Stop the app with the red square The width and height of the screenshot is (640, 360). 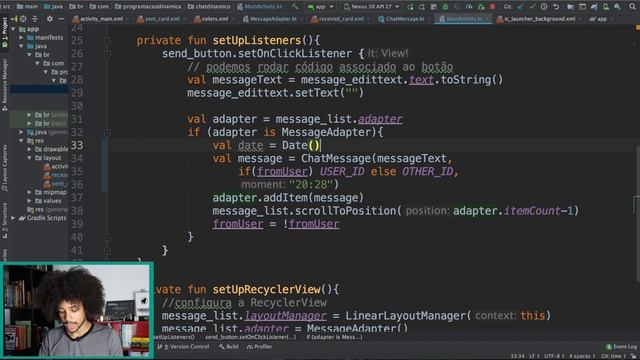point(492,7)
